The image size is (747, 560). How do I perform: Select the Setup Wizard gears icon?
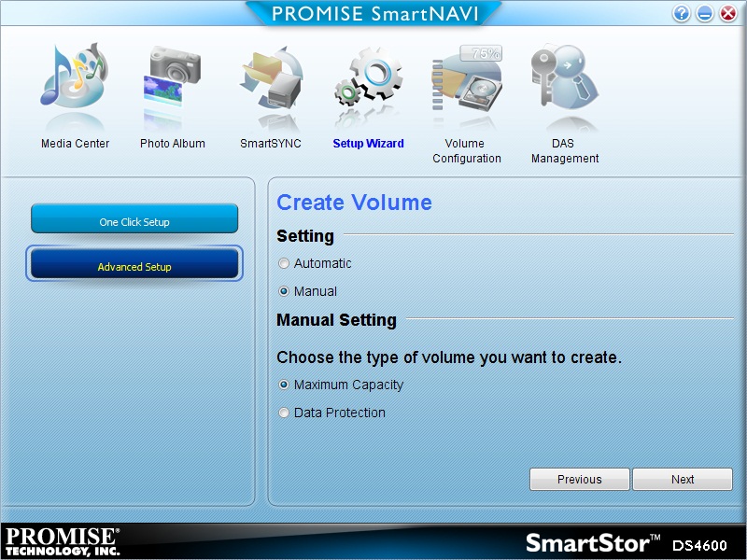[368, 77]
